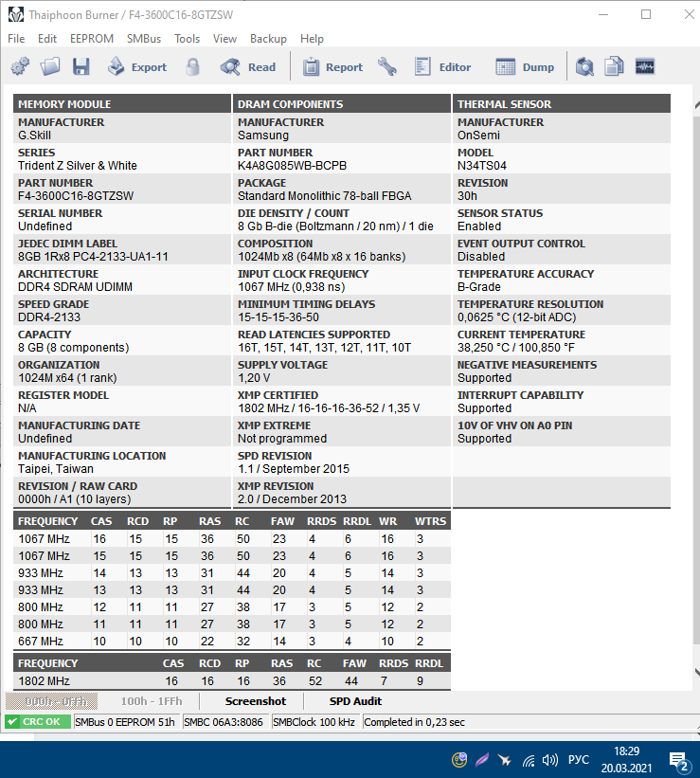
Task: Open the SMBus menu
Action: pos(144,39)
